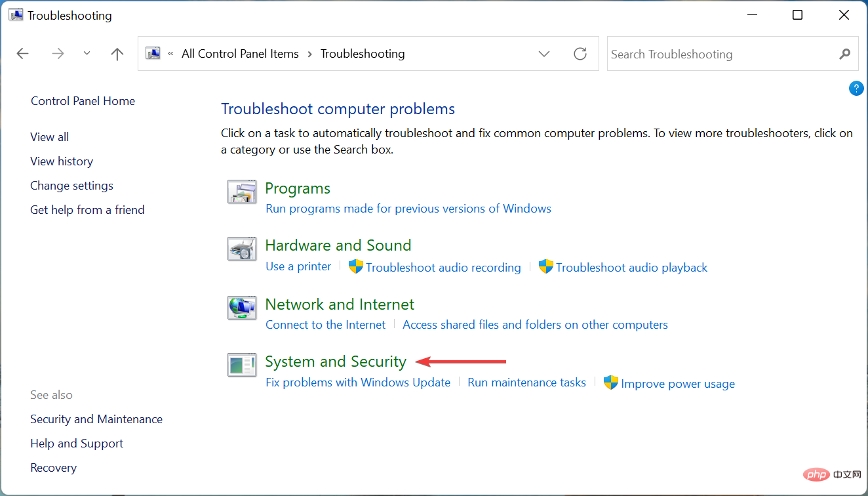868x496 pixels.
Task: Click Fix problems with Windows Update
Action: 358,382
